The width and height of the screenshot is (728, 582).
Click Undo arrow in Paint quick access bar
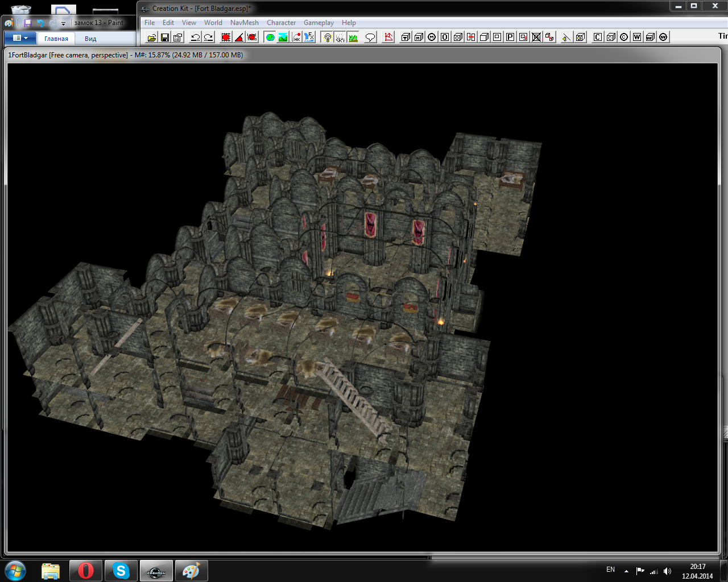click(40, 23)
